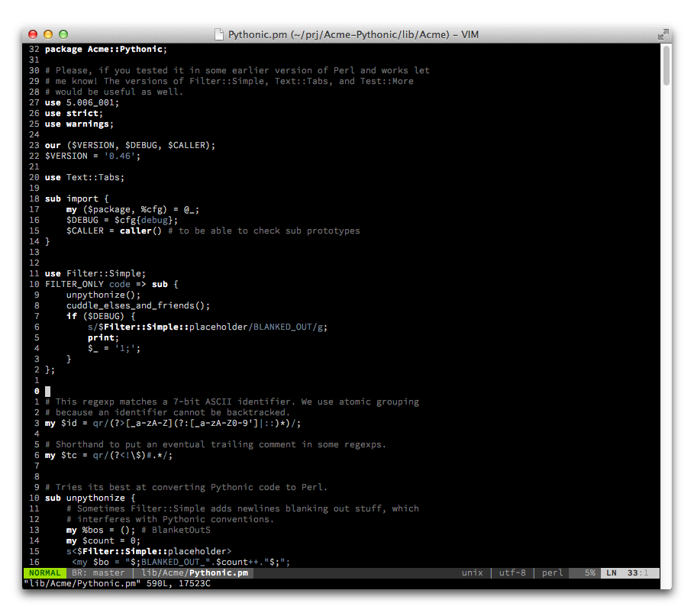Click the version string '0.46'

120,156
